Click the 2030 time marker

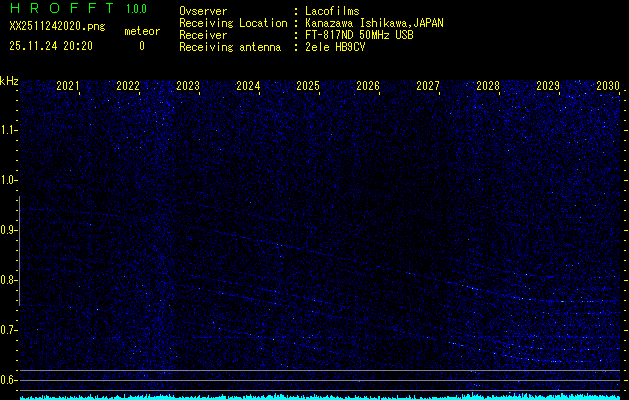(x=608, y=87)
